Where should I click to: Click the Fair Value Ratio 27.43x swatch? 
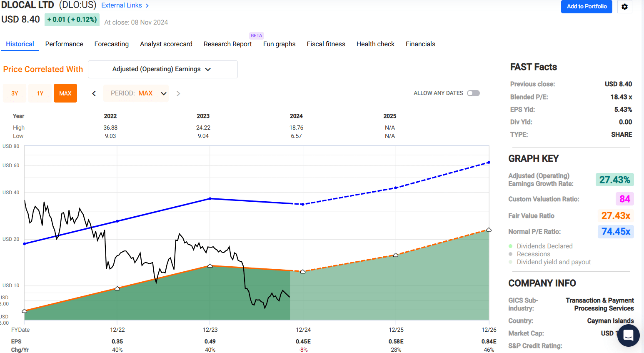pos(616,215)
